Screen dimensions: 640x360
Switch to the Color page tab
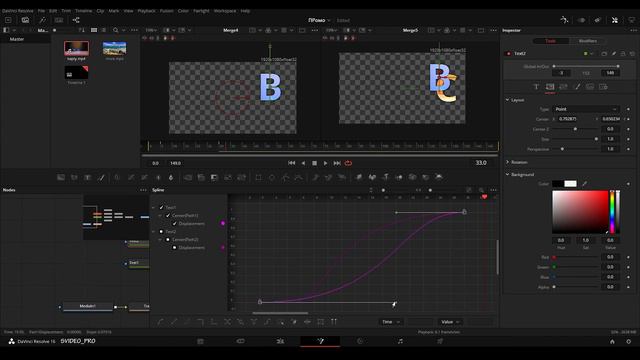360,341
